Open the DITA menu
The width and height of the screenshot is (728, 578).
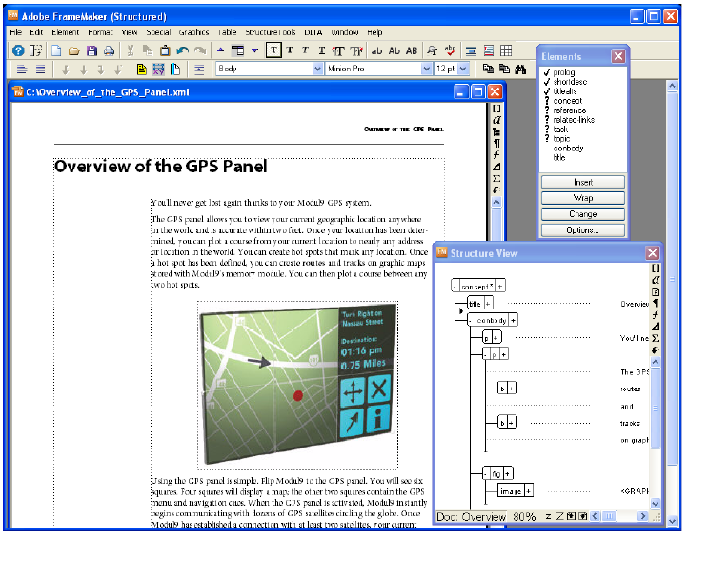[x=313, y=32]
